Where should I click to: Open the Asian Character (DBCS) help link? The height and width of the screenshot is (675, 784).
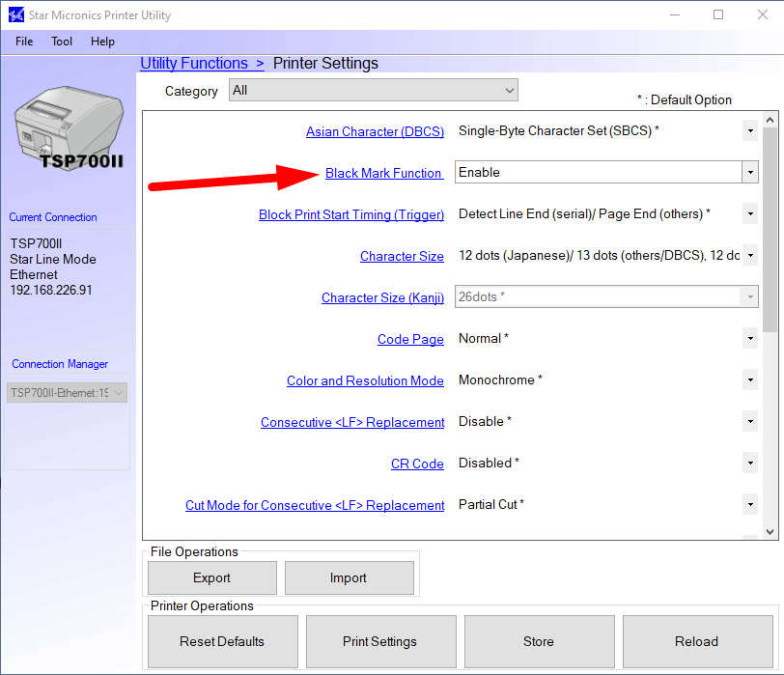375,131
